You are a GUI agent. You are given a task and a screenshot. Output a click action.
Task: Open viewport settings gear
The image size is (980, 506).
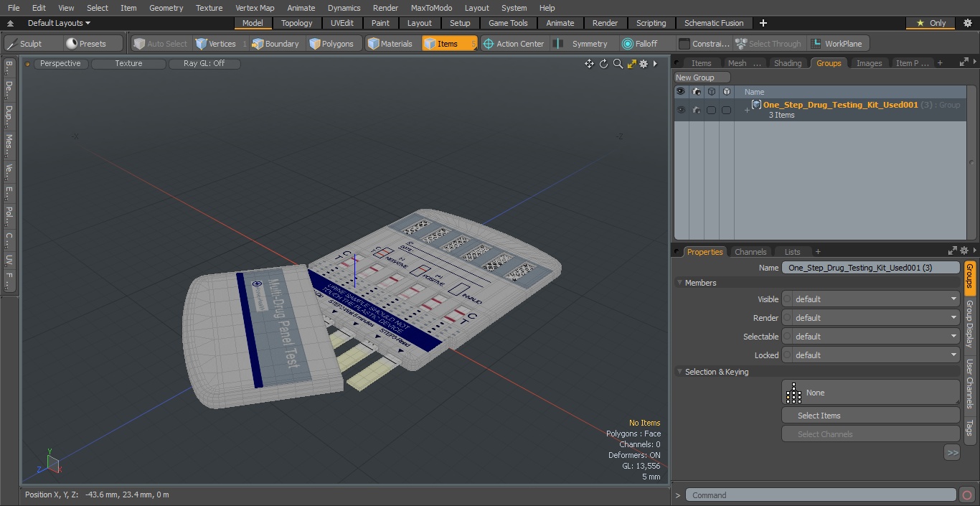tap(644, 64)
